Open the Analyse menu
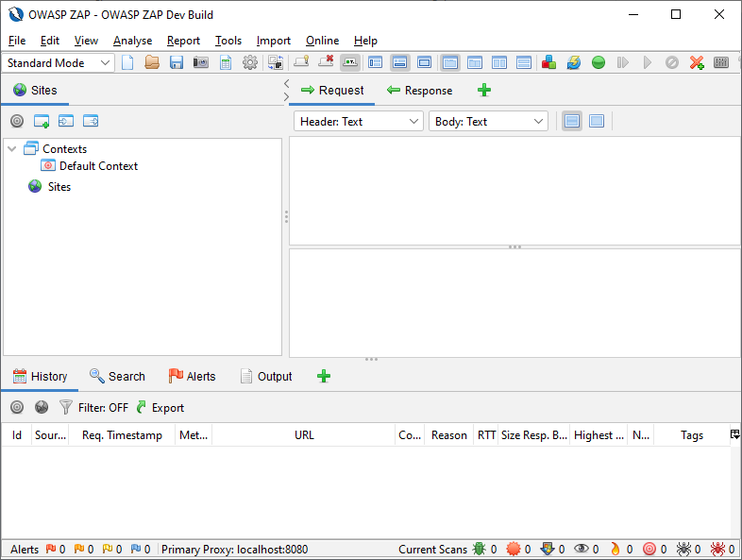This screenshot has width=742, height=560. point(132,41)
